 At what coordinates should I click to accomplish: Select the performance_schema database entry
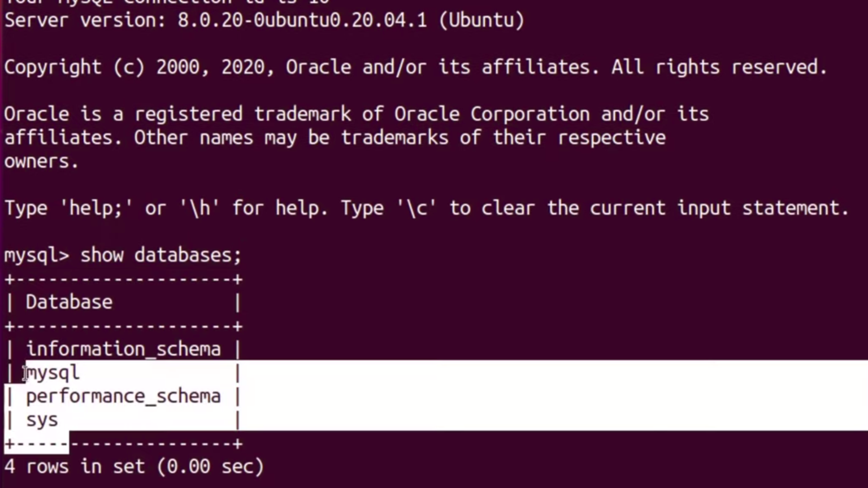pos(123,396)
